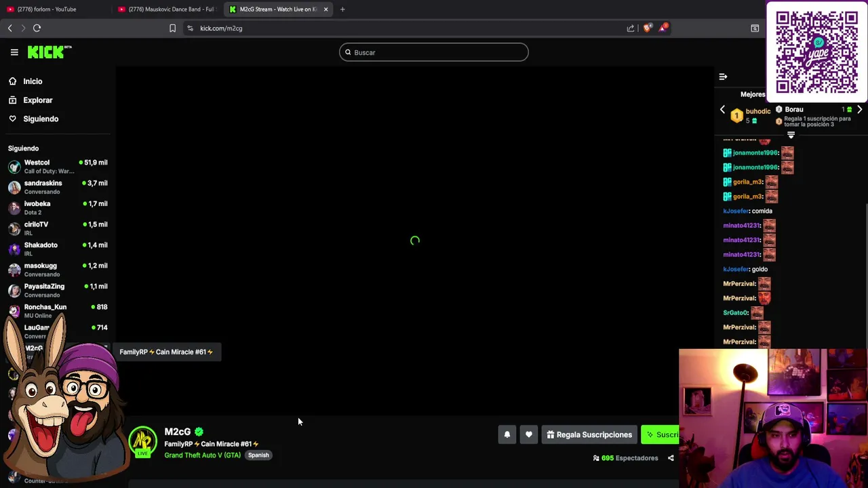Open Ronchas_Kun channel
This screenshot has height=488, width=868.
click(x=58, y=310)
